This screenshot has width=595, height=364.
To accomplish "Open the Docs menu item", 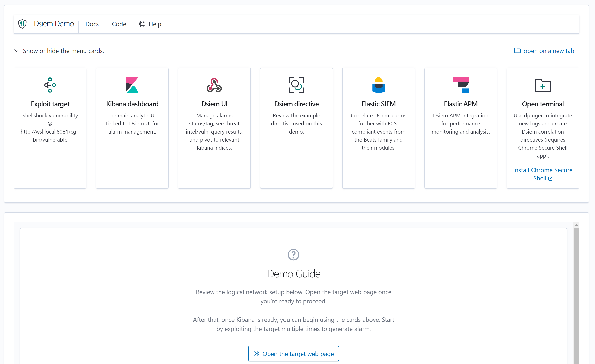I will click(92, 24).
